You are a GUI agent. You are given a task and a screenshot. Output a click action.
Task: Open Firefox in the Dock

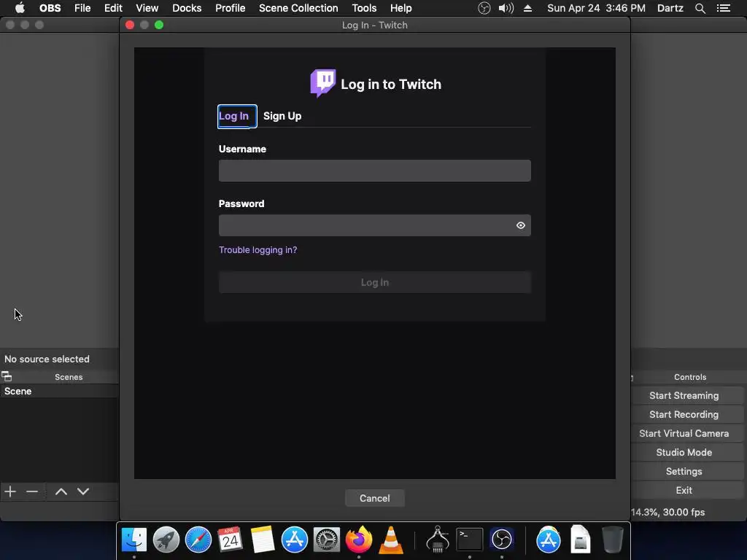tap(359, 540)
